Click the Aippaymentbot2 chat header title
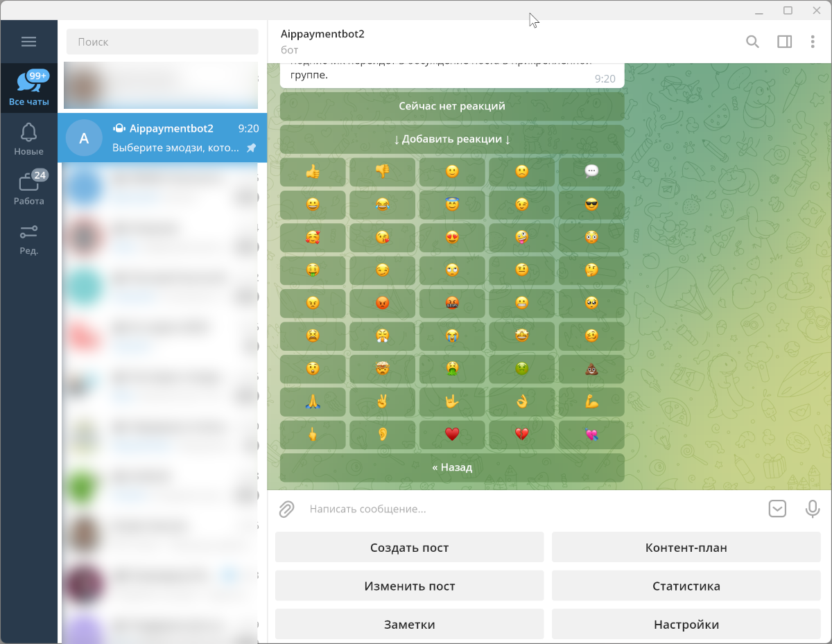Image resolution: width=832 pixels, height=644 pixels. pos(322,34)
